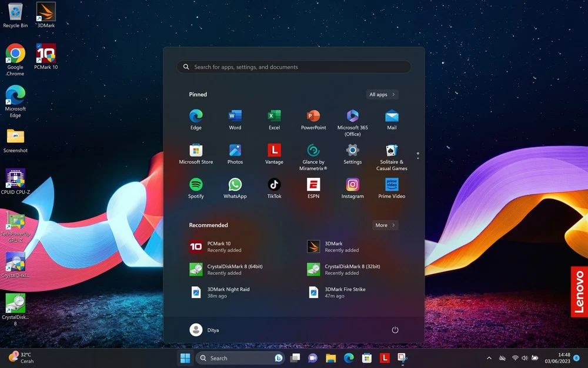588x368 pixels.
Task: Show hidden system tray icons
Action: coord(489,358)
